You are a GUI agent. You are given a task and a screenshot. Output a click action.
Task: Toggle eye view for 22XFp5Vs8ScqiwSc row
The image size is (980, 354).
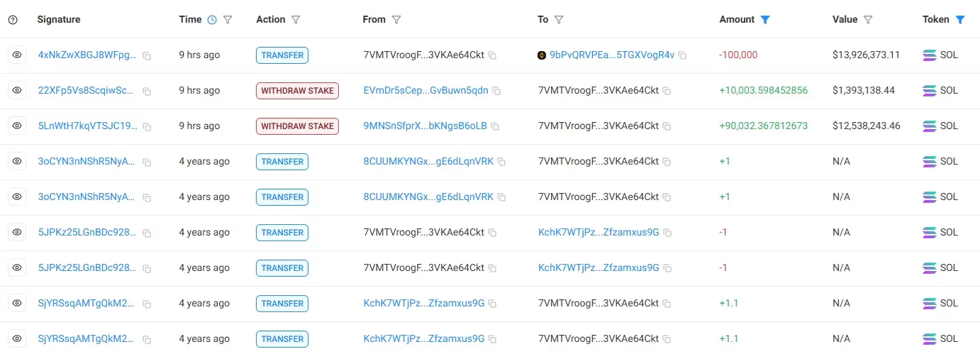click(x=18, y=90)
